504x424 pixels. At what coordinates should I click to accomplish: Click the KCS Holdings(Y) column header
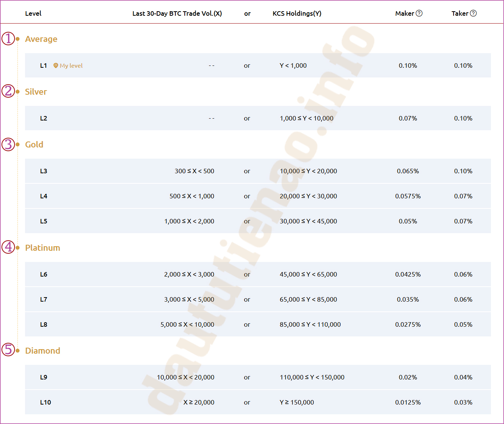(x=297, y=13)
